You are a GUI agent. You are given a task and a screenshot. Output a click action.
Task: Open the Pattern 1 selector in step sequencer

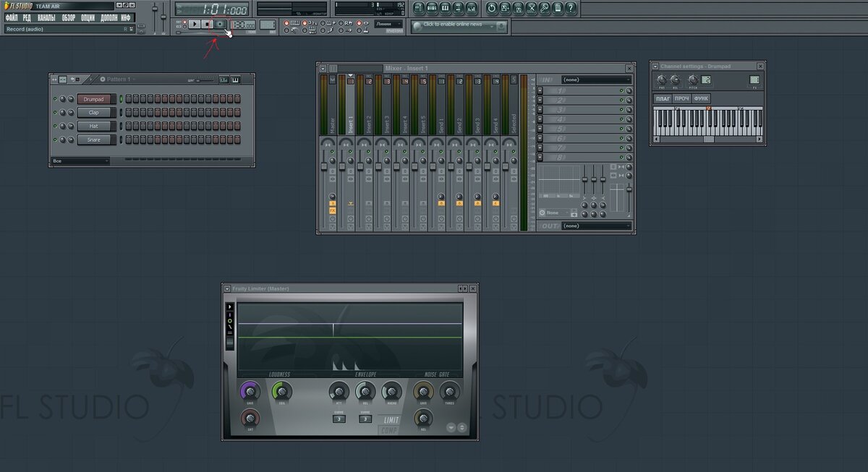117,80
